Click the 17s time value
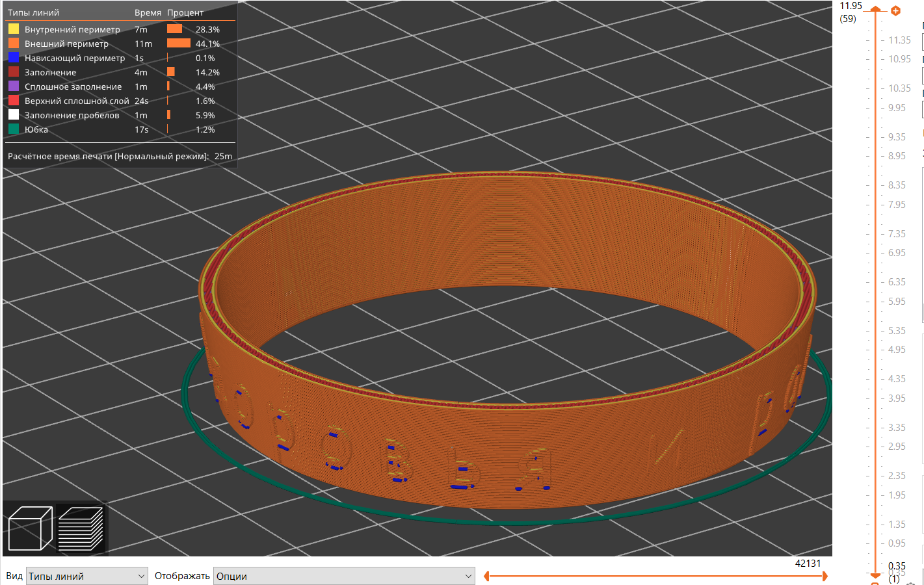This screenshot has width=924, height=585. 141,129
